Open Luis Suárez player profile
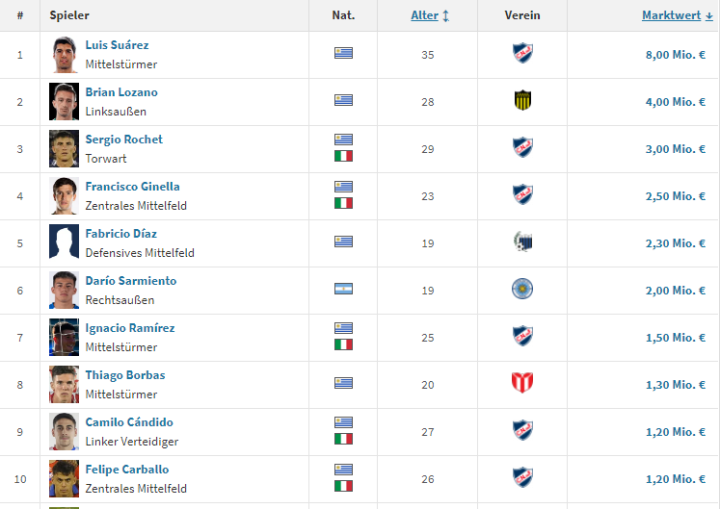The height and width of the screenshot is (509, 720). (x=117, y=45)
